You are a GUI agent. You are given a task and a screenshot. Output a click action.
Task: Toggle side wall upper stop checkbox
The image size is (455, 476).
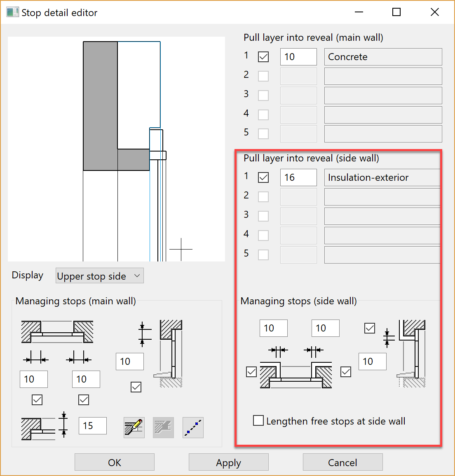coord(370,328)
